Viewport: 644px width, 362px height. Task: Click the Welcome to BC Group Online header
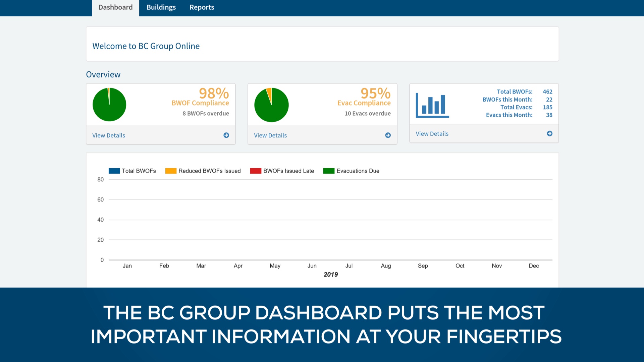pos(146,46)
